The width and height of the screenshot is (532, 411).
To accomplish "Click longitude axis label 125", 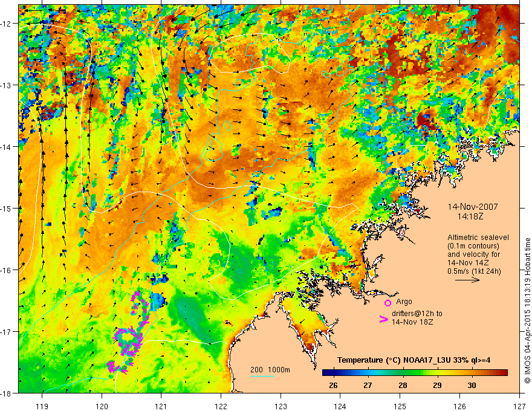I will [400, 406].
